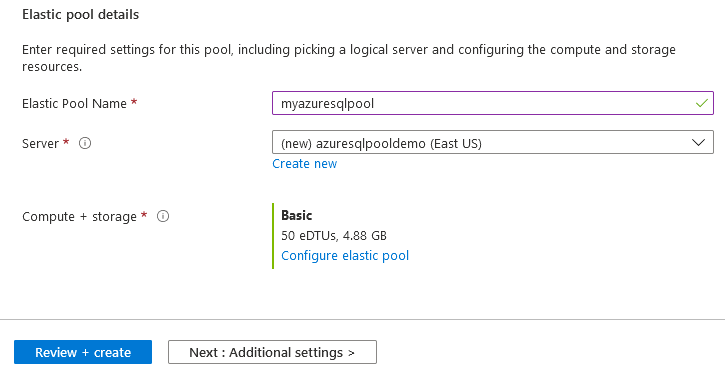
Task: Click the info icon beside Compute + storage
Action: pos(163,216)
